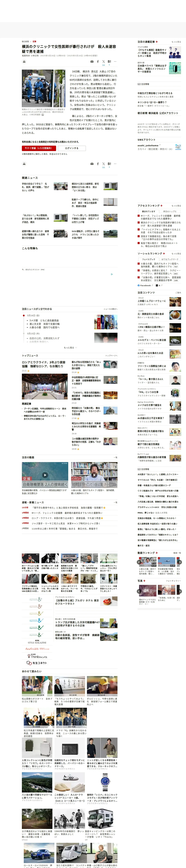Click the ログインする button
The image size is (186, 868).
pos(72,148)
